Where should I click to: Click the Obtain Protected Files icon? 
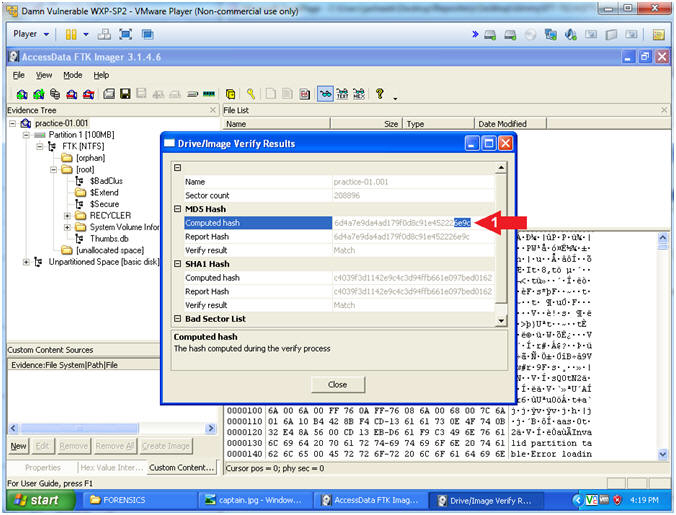pyautogui.click(x=231, y=94)
